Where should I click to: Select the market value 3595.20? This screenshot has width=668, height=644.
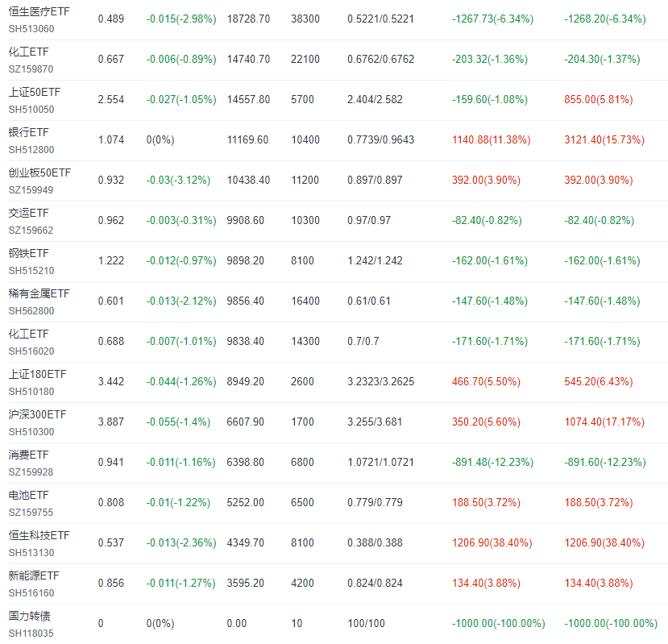246,583
